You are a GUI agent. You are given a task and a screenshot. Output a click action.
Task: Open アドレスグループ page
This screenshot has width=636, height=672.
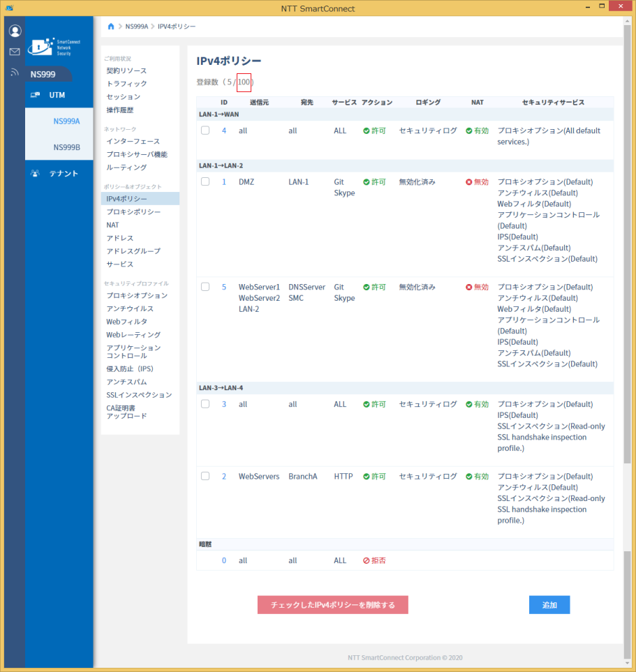click(x=133, y=251)
